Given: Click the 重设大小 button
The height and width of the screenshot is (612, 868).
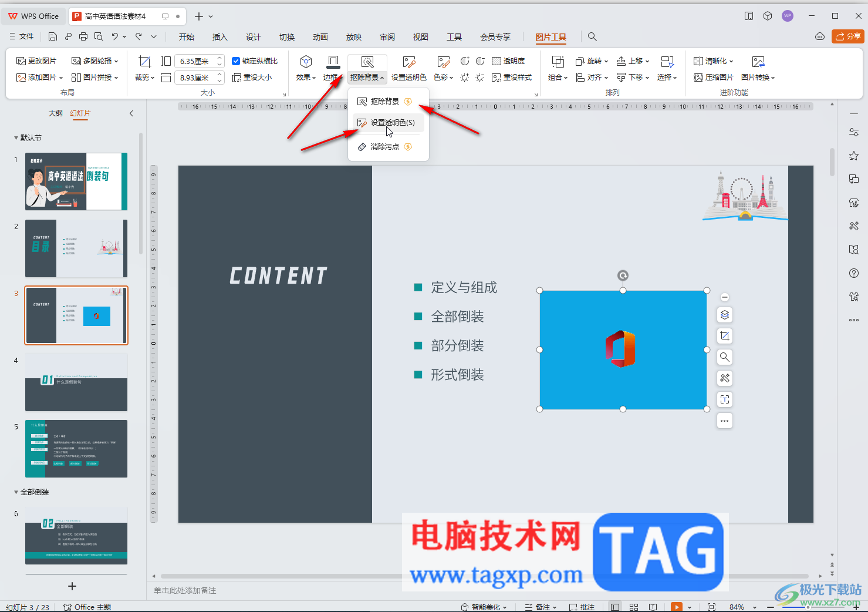Looking at the screenshot, I should tap(252, 78).
